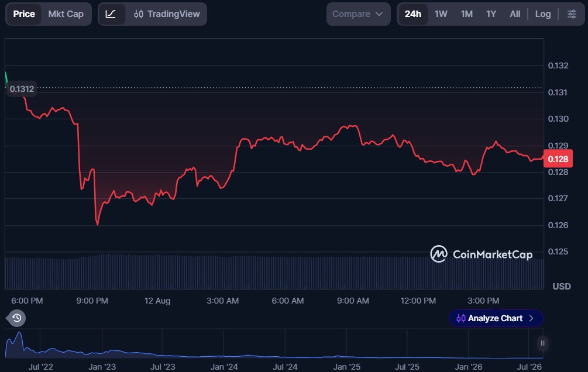Toggle the Log scale option

542,14
